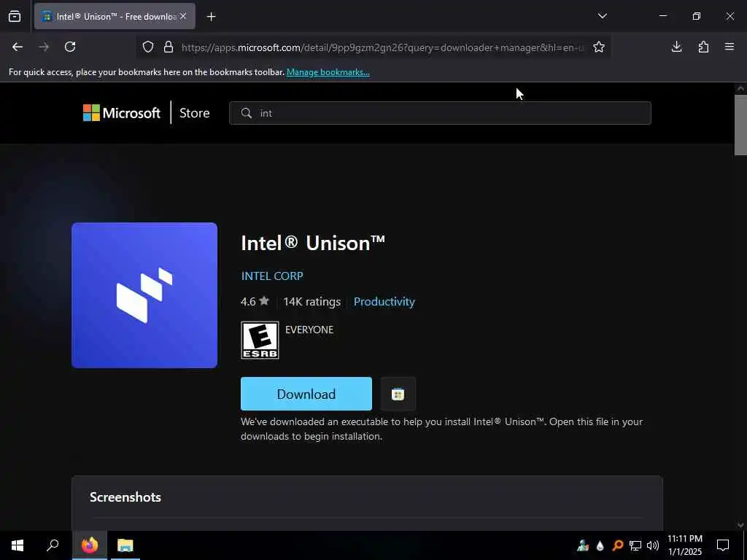This screenshot has height=560, width=747.
Task: Open the orange magnifier tray icon
Action: coord(618,545)
